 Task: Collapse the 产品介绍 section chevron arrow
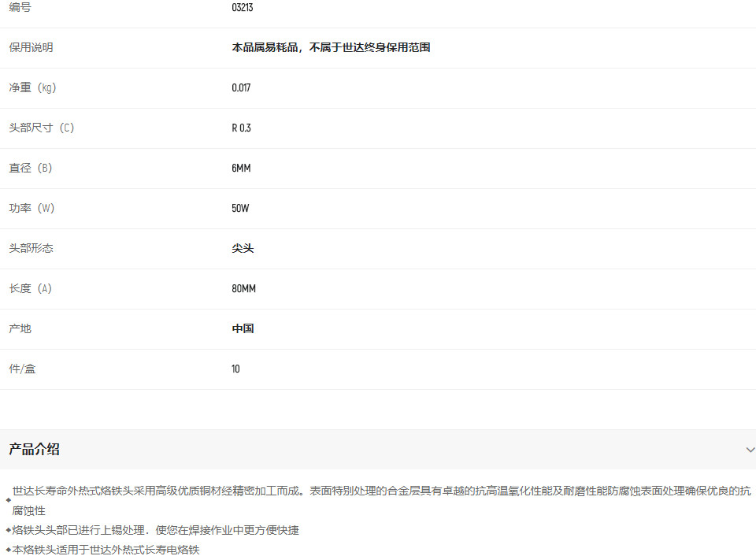tap(750, 450)
